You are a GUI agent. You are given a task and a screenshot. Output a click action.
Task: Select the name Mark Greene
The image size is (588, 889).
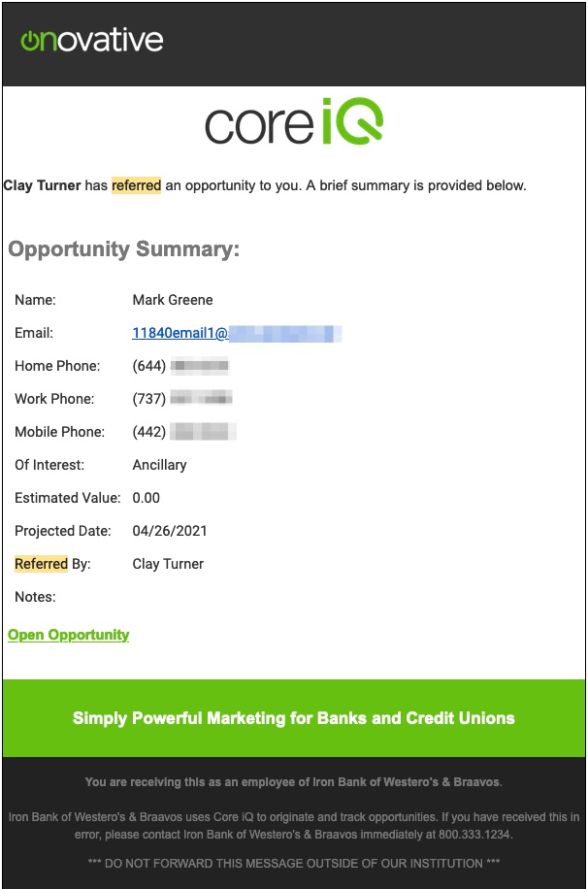[x=173, y=300]
